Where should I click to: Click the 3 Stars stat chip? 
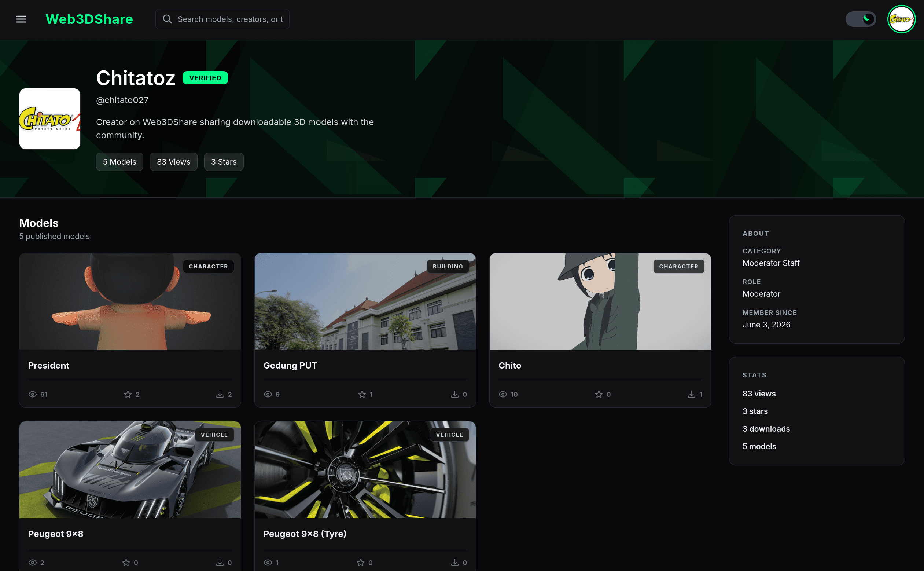pos(224,162)
